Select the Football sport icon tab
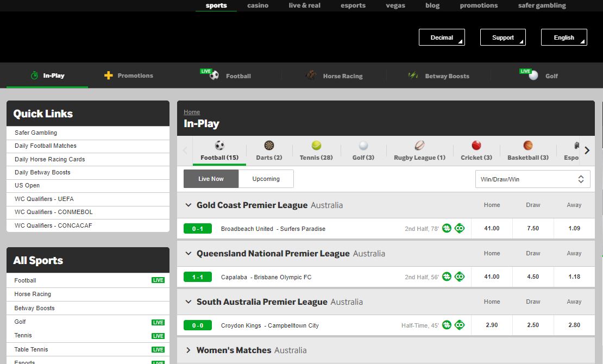The height and width of the screenshot is (364, 603). (219, 146)
